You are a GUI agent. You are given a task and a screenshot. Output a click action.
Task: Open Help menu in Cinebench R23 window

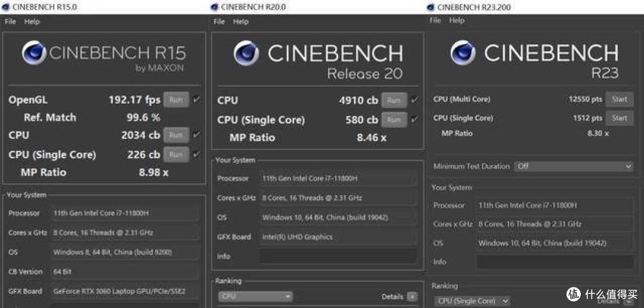click(456, 20)
